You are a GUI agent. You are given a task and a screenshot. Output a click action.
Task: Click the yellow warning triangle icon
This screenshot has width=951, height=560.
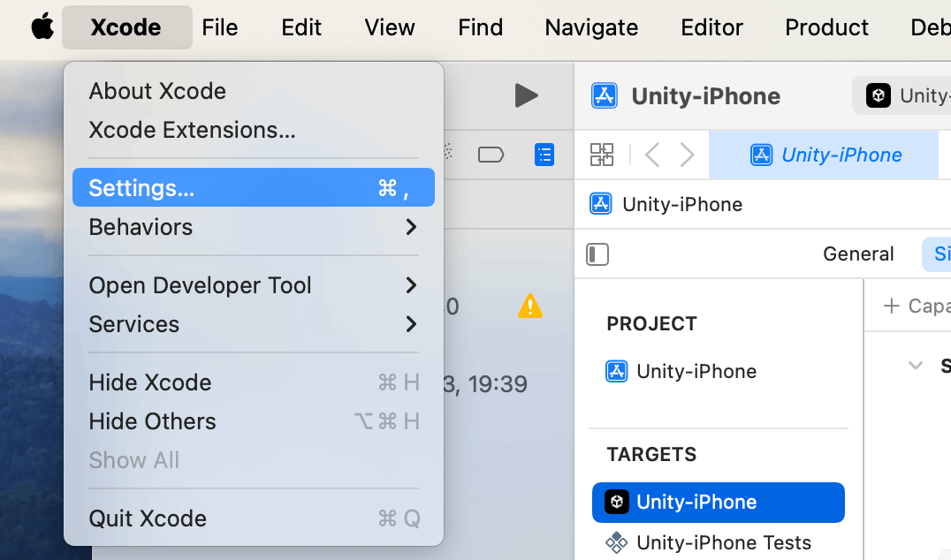[530, 306]
